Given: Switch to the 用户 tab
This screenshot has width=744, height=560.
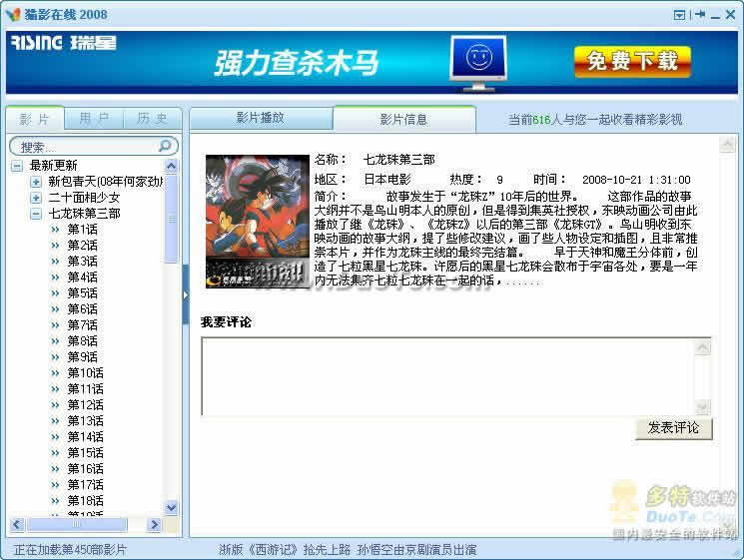Looking at the screenshot, I should [x=94, y=119].
